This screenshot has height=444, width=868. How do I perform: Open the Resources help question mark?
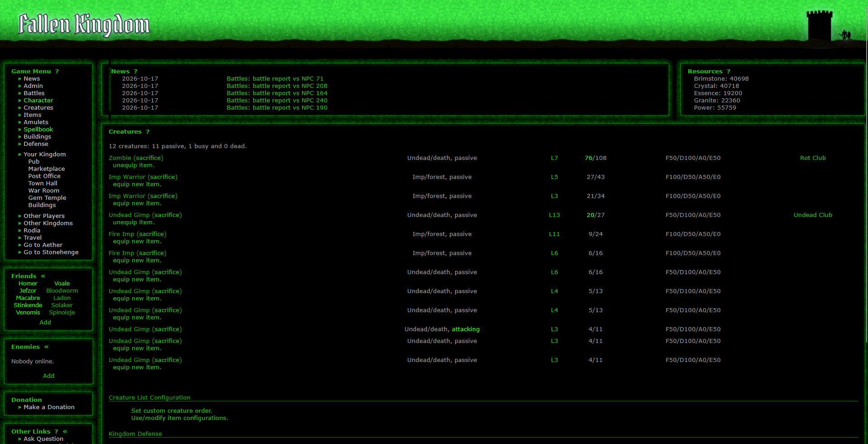729,71
